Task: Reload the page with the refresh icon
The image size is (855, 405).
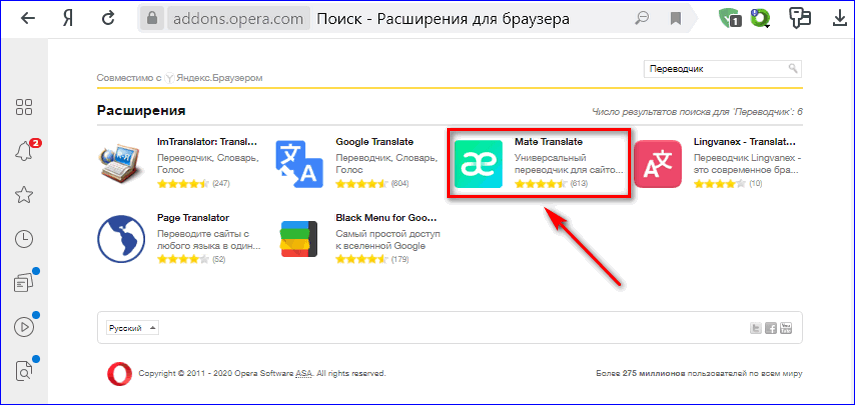Action: click(109, 19)
